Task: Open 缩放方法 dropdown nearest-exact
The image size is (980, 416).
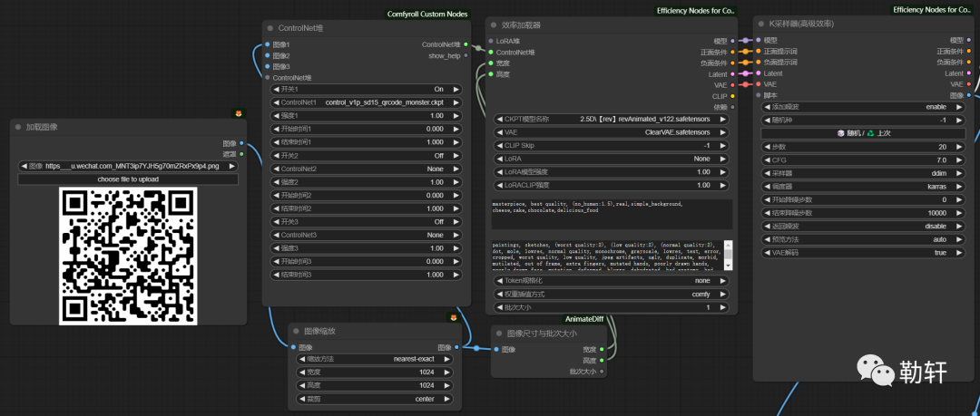Action: pyautogui.click(x=375, y=359)
